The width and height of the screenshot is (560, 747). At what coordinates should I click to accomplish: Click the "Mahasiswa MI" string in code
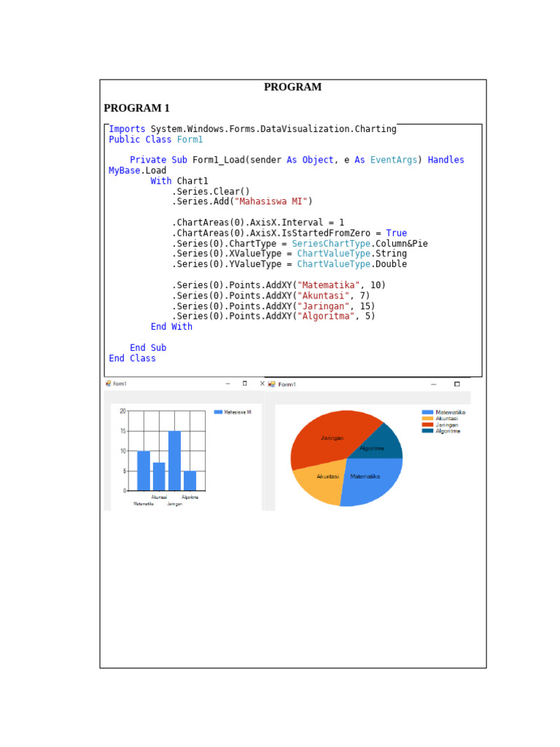click(271, 201)
